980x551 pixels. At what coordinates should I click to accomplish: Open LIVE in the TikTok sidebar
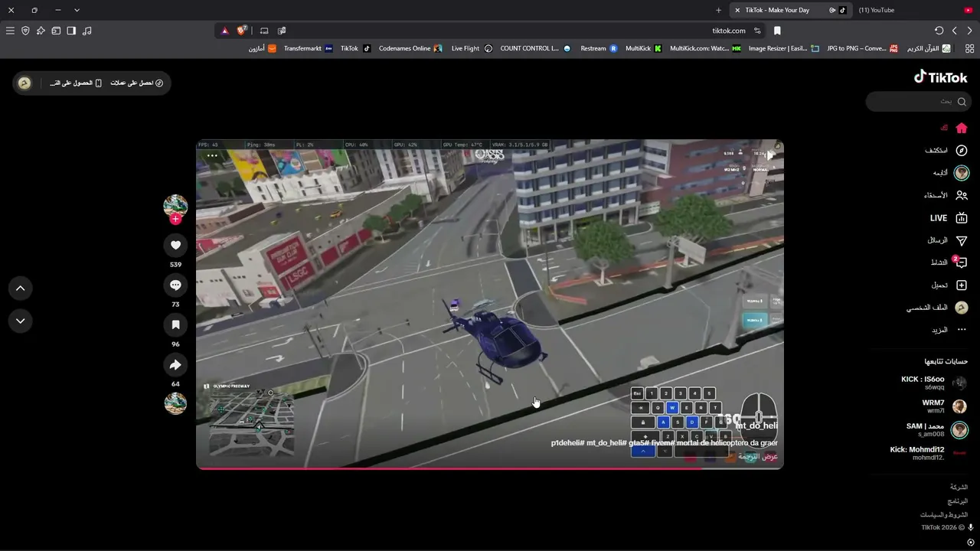pyautogui.click(x=948, y=218)
